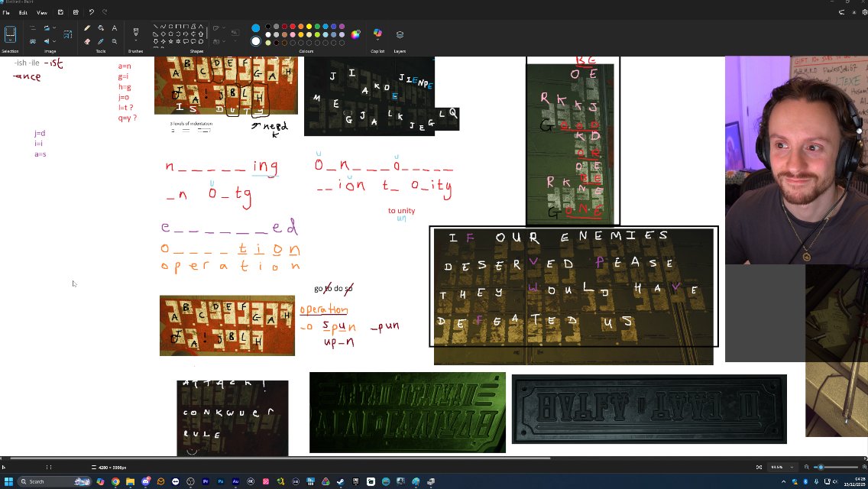
Task: Expand the Rotate dropdown arrow
Action: (x=54, y=28)
